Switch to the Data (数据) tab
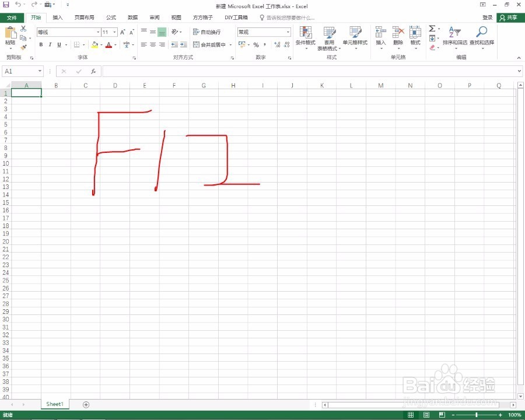 tap(132, 17)
